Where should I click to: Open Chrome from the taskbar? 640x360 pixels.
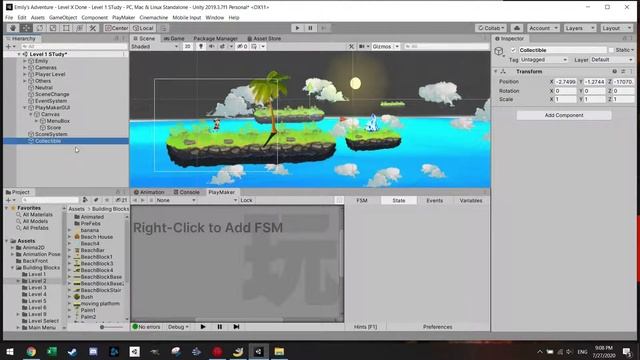coord(31,351)
